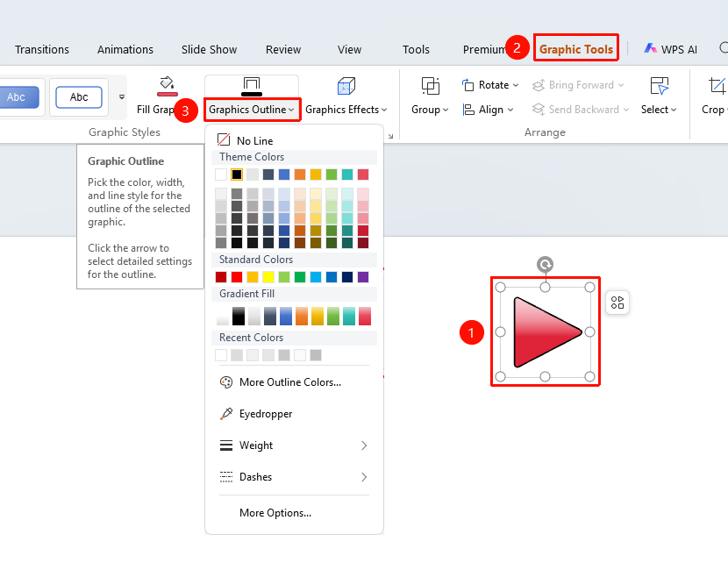Expand the Weight submenu

[x=294, y=445]
